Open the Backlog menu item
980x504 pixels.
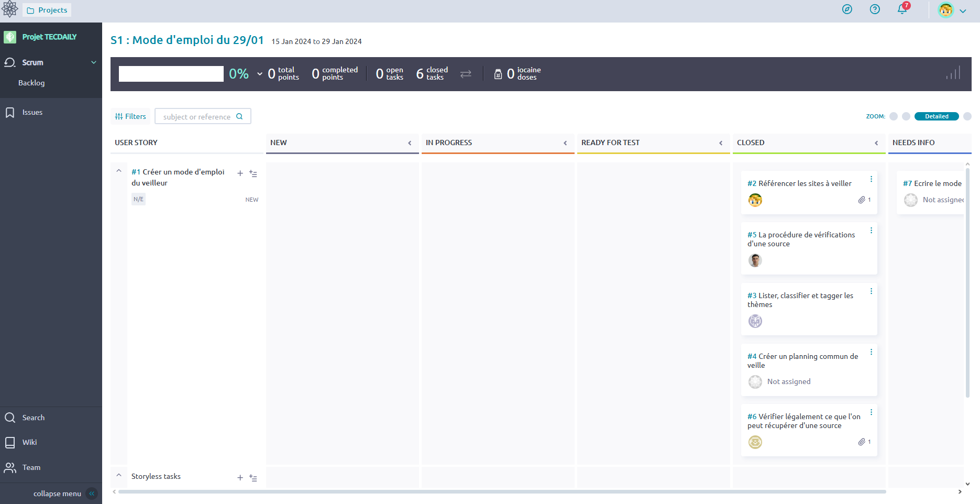31,83
